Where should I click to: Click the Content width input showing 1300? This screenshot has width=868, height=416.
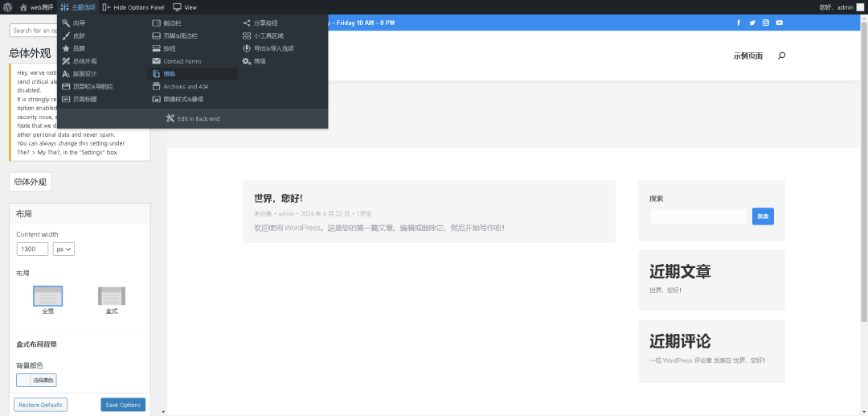[x=32, y=249]
